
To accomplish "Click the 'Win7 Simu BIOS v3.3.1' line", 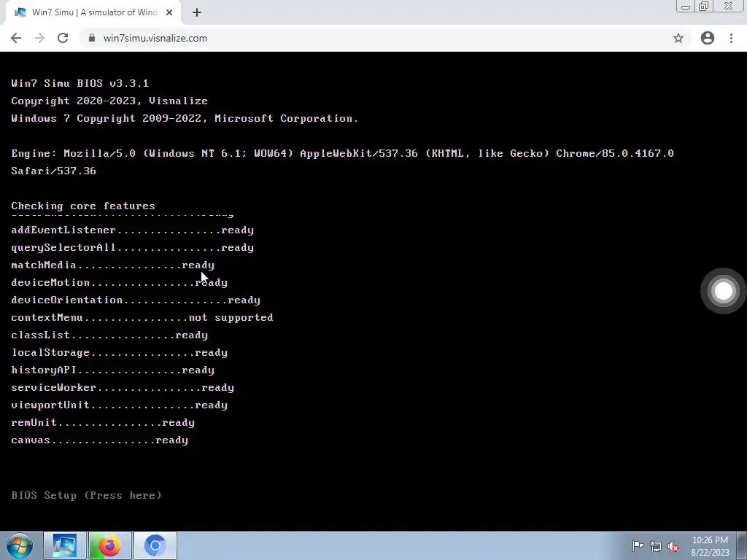I will pyautogui.click(x=80, y=83).
